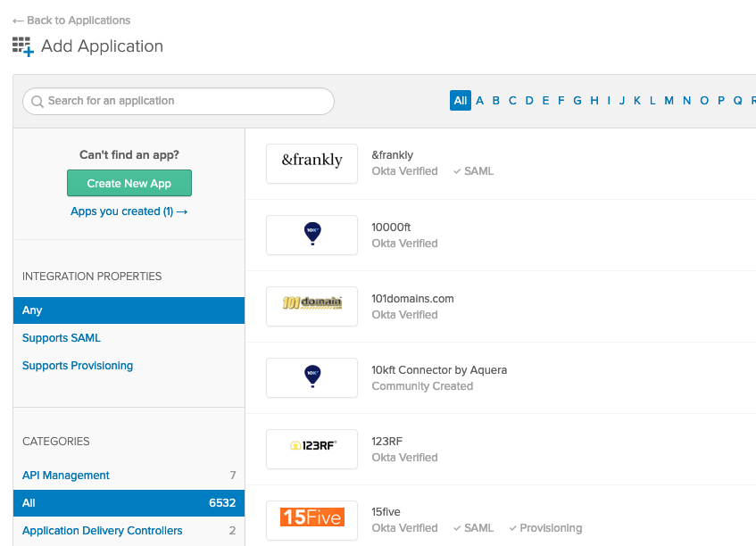Select the Application Delivery Controllers category
The image size is (756, 546).
pos(101,530)
